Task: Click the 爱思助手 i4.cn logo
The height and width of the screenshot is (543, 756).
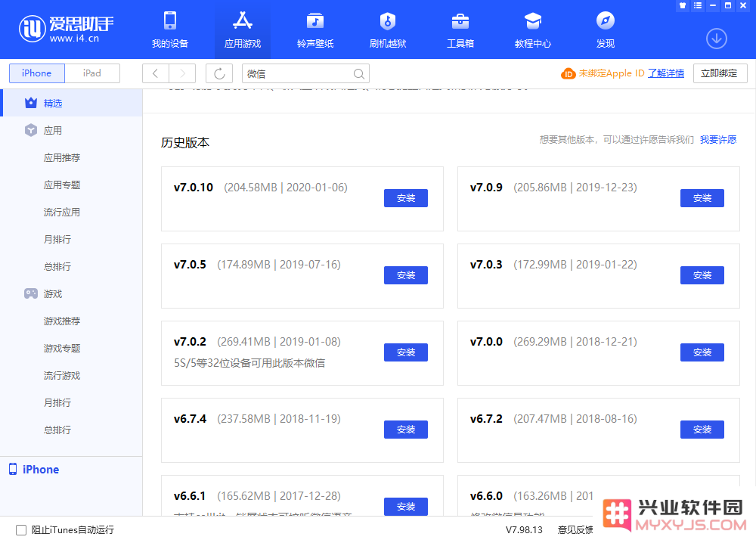Action: pos(66,29)
